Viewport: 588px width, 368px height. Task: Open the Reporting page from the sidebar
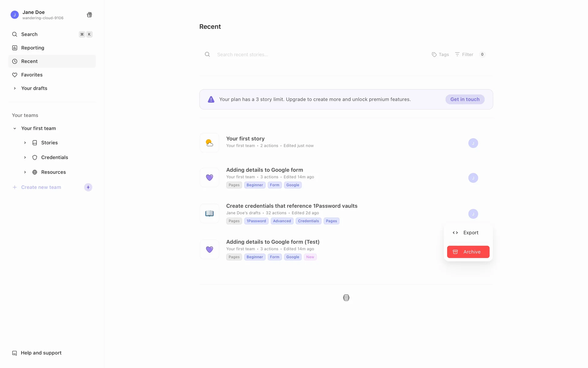click(32, 48)
